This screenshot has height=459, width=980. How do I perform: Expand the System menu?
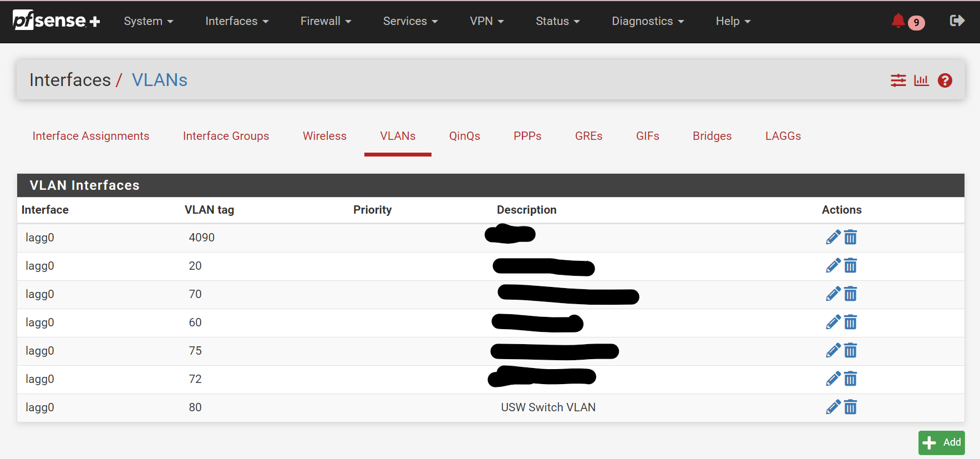[x=148, y=21]
